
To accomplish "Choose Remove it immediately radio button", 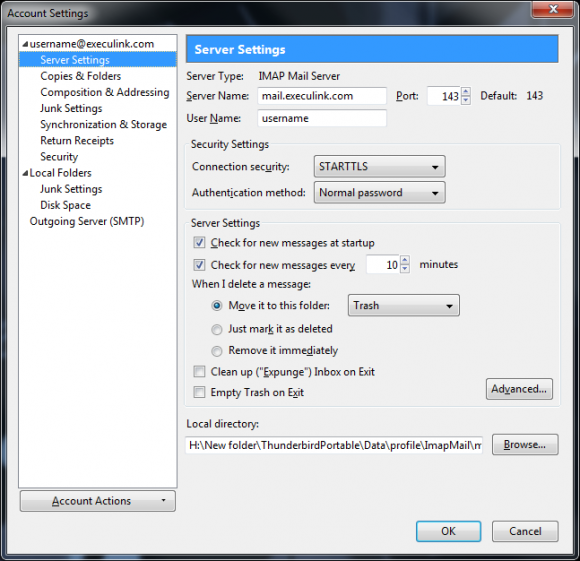I will [217, 351].
